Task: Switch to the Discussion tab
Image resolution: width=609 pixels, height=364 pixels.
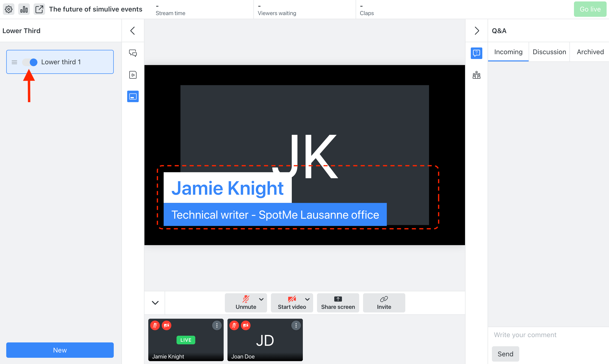Action: click(549, 52)
